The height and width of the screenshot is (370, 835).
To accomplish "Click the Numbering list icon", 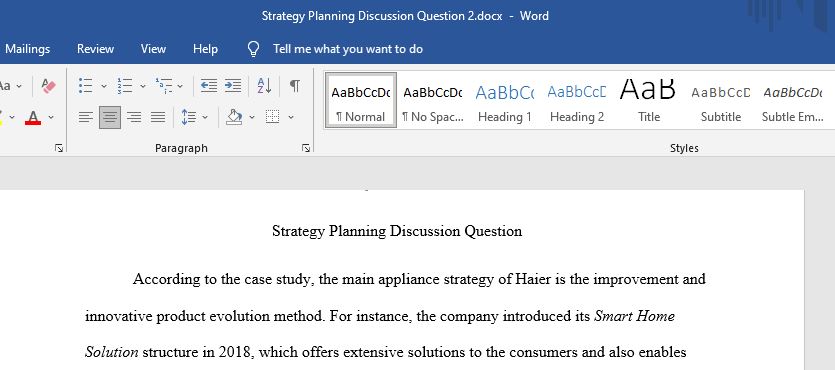I will (125, 85).
